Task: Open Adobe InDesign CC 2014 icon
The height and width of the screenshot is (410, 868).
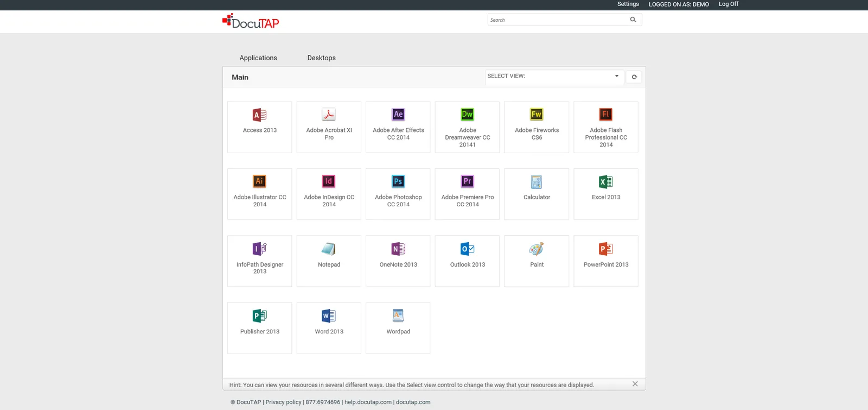Action: click(329, 181)
